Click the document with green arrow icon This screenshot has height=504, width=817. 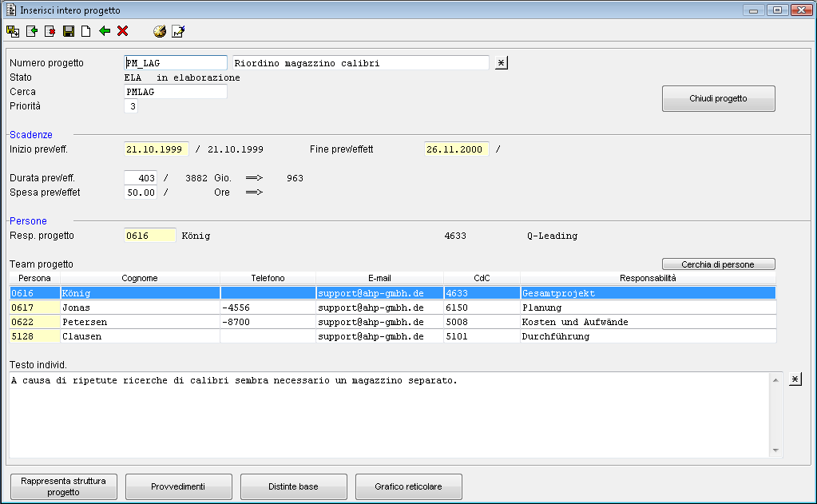tap(32, 31)
